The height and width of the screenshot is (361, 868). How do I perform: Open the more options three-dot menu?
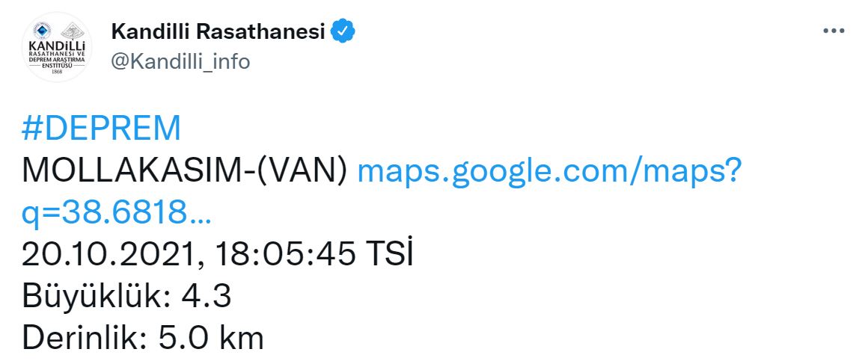coord(833,31)
